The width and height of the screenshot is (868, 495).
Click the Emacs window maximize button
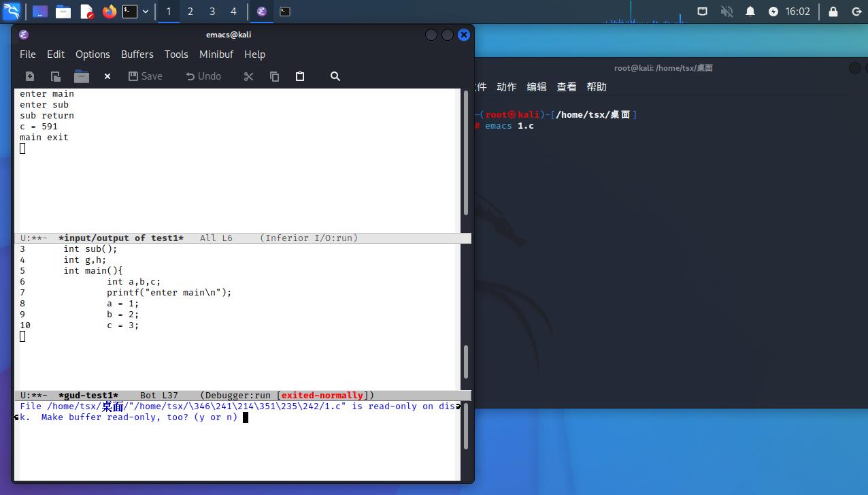point(448,35)
